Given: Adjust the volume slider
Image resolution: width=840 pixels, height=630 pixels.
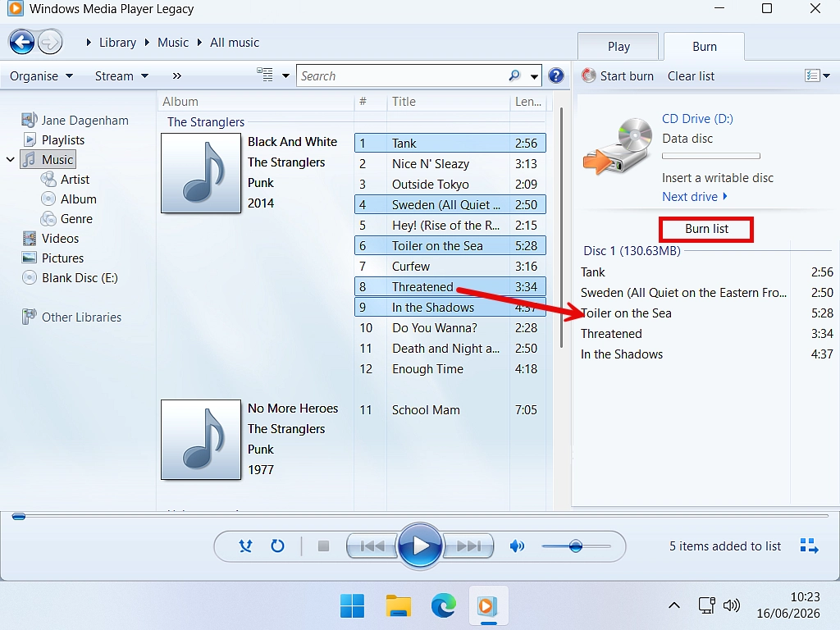Looking at the screenshot, I should [x=576, y=546].
